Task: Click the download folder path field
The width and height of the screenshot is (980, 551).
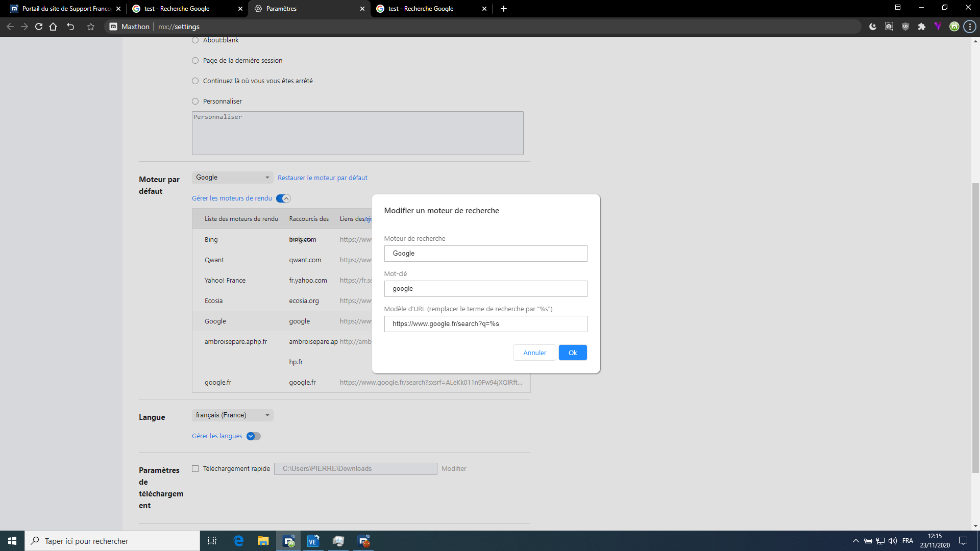Action: pos(355,469)
